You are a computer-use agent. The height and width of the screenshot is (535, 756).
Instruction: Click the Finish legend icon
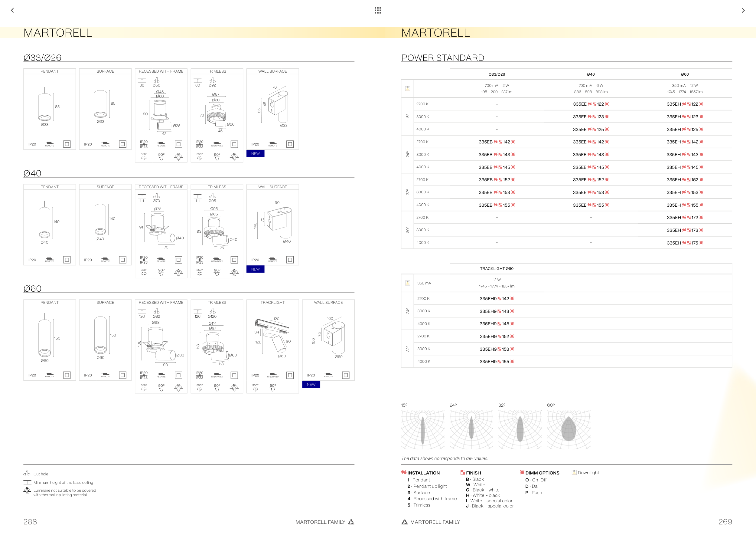[x=463, y=472]
